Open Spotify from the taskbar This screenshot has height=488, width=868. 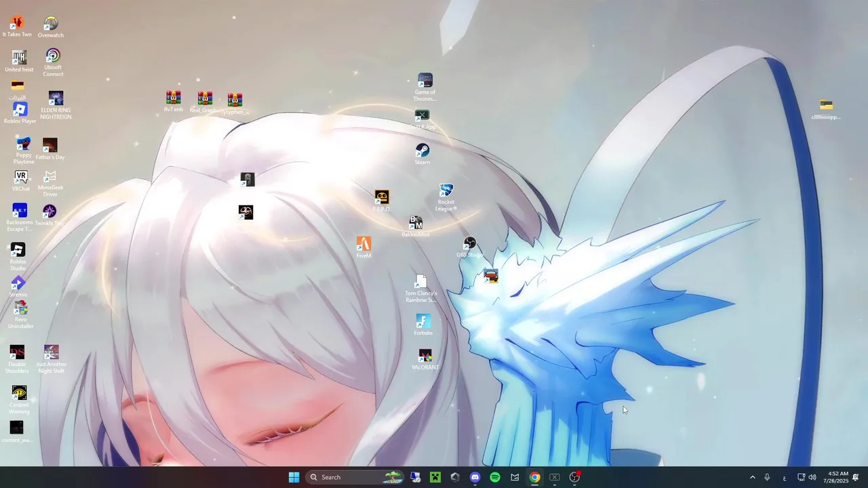(x=495, y=477)
